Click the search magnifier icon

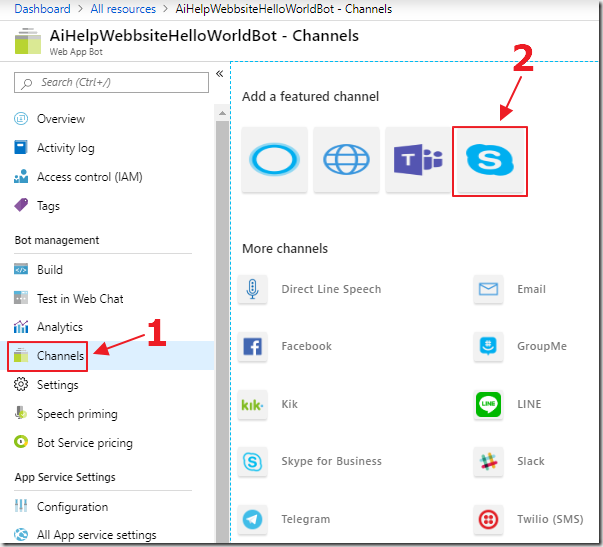point(26,83)
